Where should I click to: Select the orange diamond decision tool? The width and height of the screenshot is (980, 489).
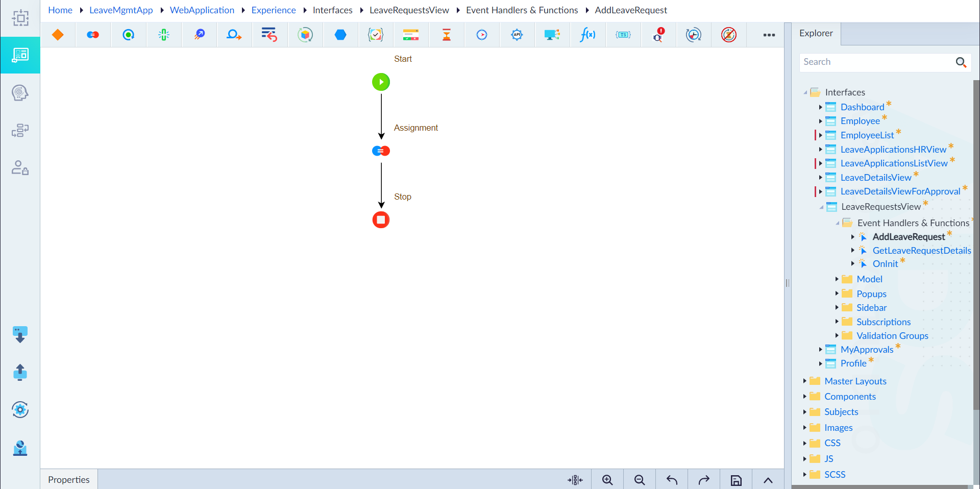pos(58,35)
